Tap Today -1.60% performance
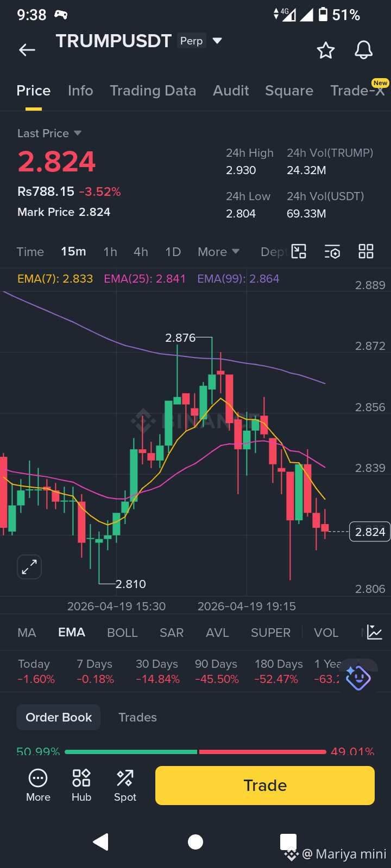The width and height of the screenshot is (391, 868). (36, 672)
